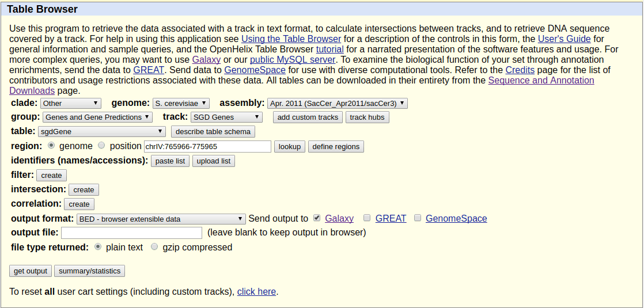Open the clade dropdown
Image resolution: width=644 pixels, height=308 pixels.
tap(71, 104)
